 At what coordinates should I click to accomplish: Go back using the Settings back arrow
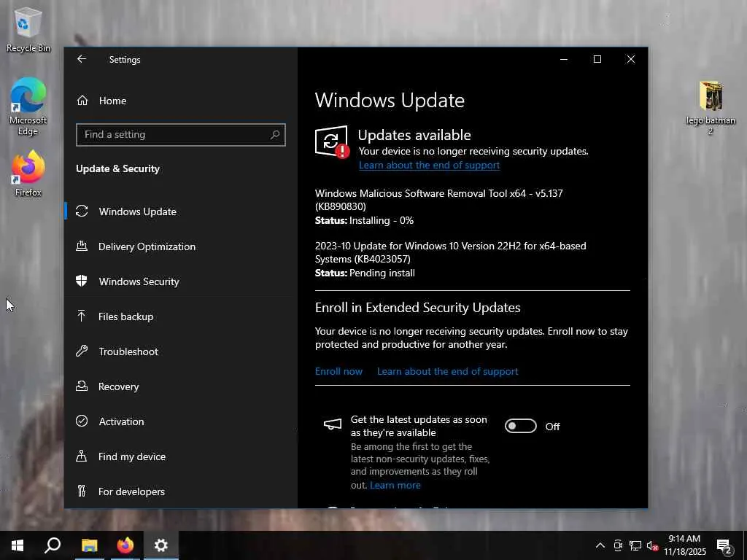tap(82, 59)
